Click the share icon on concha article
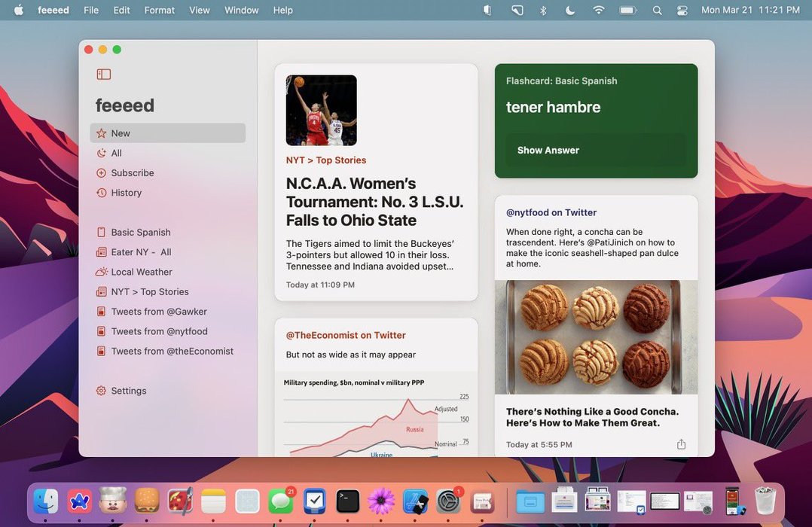The width and height of the screenshot is (812, 527). coord(681,444)
